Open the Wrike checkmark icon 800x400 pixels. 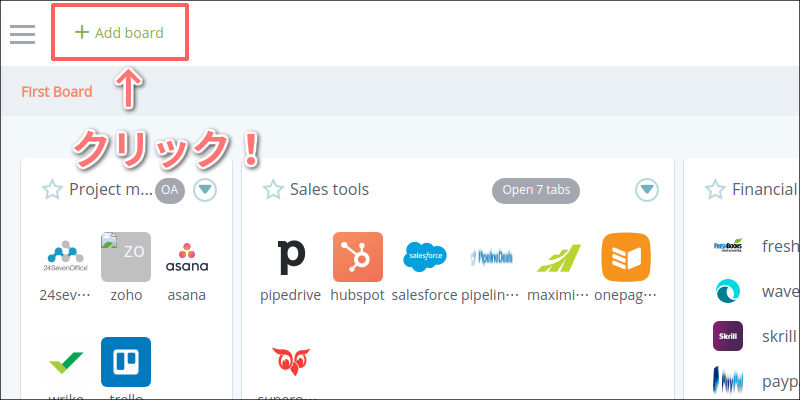tap(66, 362)
